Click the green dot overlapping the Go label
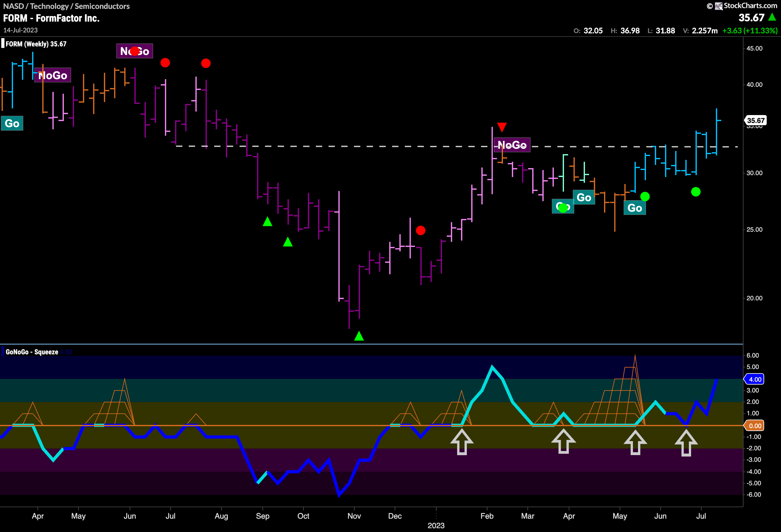 tap(563, 208)
